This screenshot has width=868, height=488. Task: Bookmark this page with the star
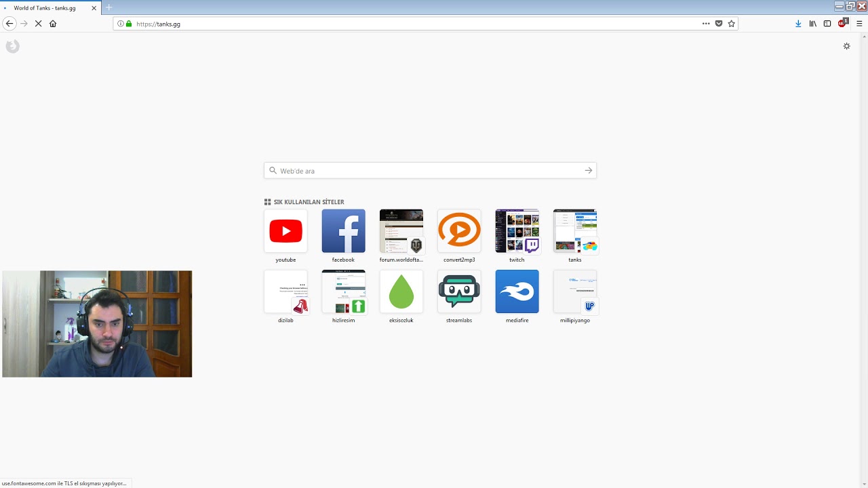pyautogui.click(x=732, y=24)
